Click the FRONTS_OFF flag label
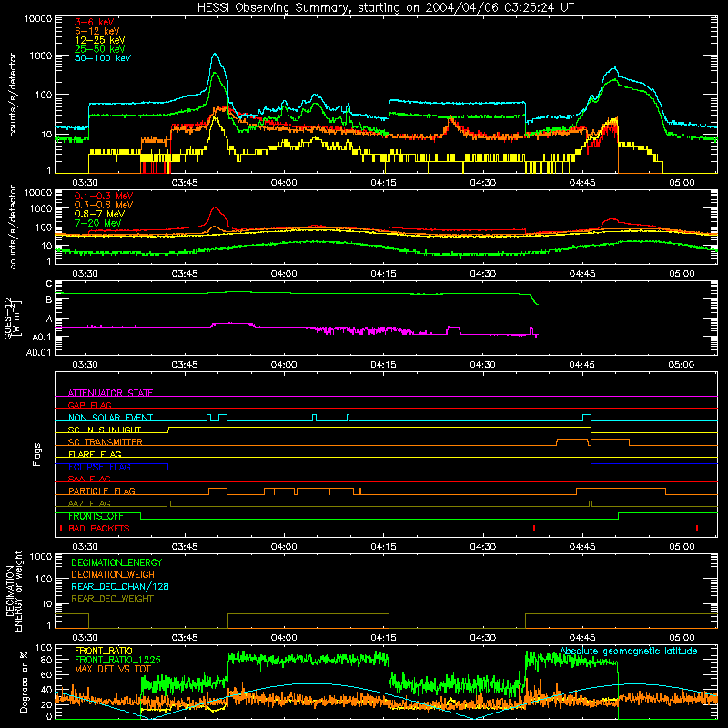 click(96, 516)
